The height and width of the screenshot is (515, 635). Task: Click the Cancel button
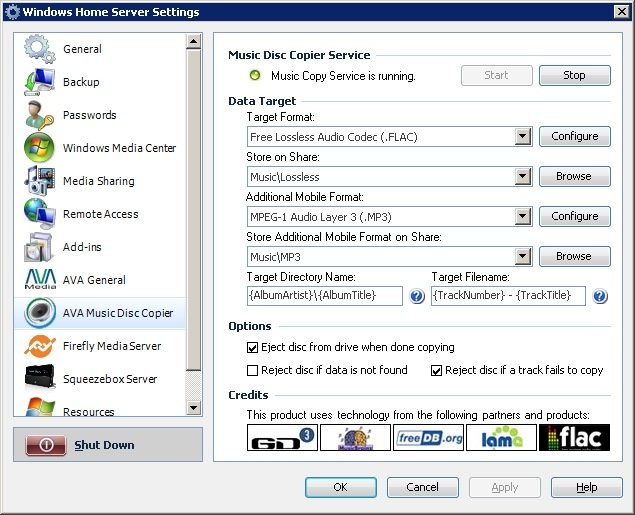pos(422,487)
